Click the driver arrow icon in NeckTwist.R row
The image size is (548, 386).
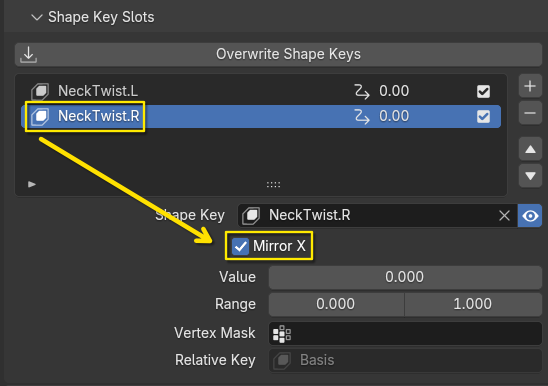[x=361, y=116]
